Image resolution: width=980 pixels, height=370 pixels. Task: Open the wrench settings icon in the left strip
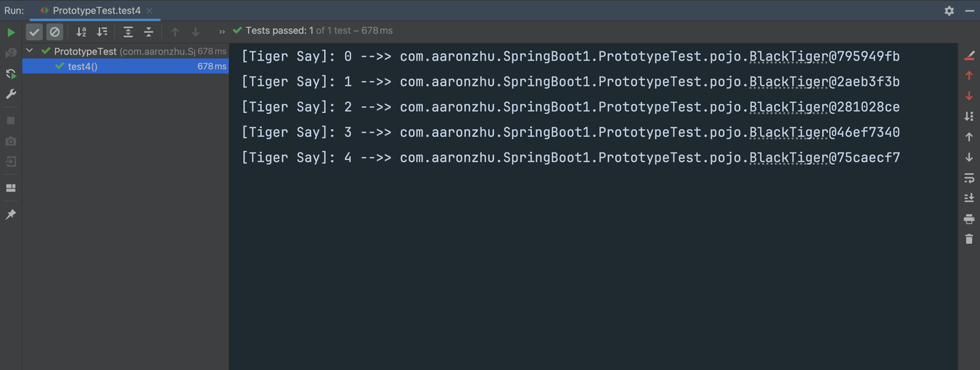(x=11, y=94)
